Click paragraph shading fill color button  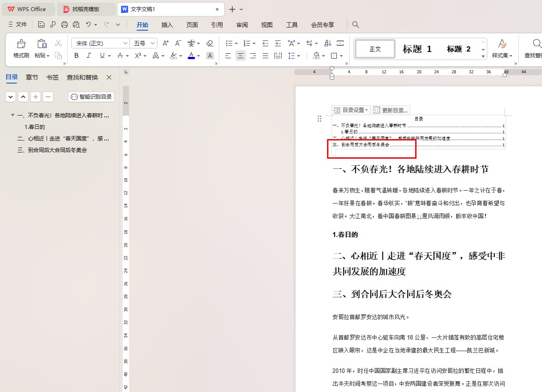tap(316, 56)
